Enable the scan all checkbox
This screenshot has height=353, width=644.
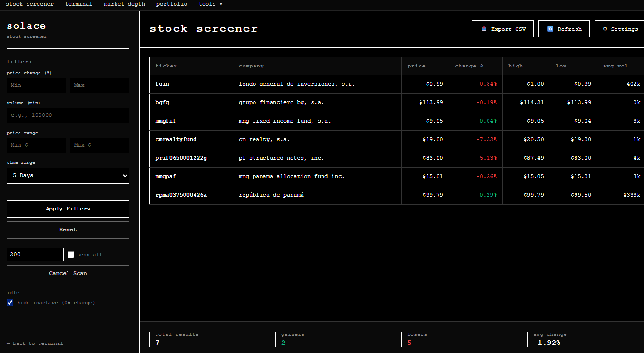pos(71,255)
